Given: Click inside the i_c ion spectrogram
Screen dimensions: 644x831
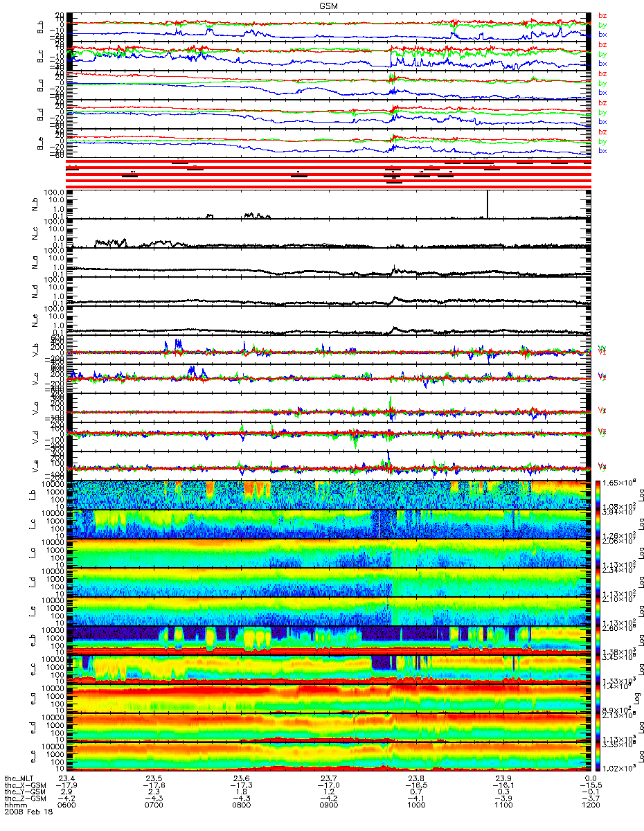Looking at the screenshot, I should (x=330, y=524).
